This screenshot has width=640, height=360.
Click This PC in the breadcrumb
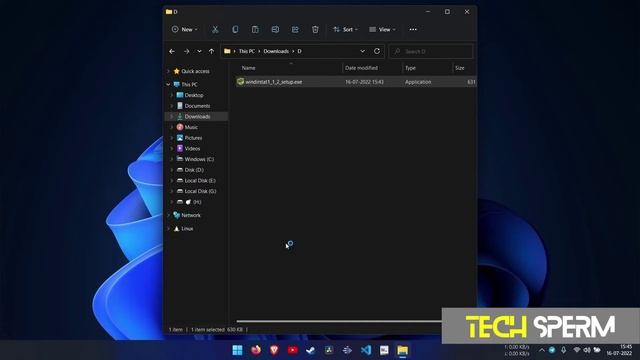click(x=247, y=51)
